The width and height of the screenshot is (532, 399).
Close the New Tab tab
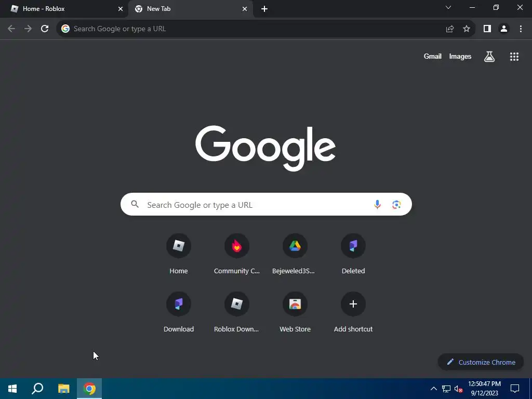coord(245,9)
